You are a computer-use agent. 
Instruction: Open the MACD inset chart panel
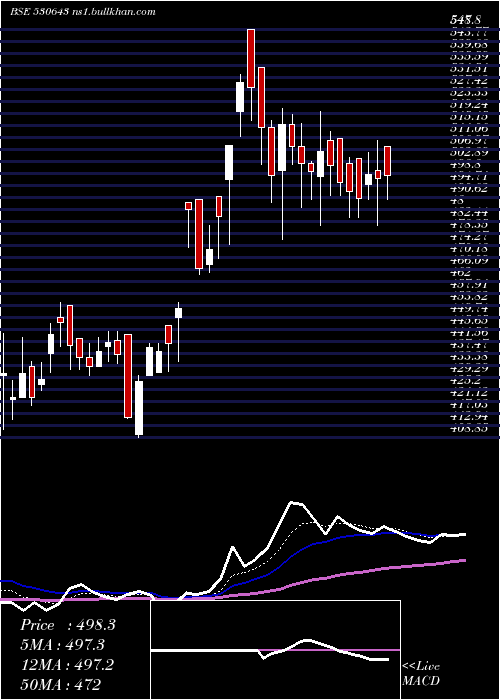tap(275, 650)
